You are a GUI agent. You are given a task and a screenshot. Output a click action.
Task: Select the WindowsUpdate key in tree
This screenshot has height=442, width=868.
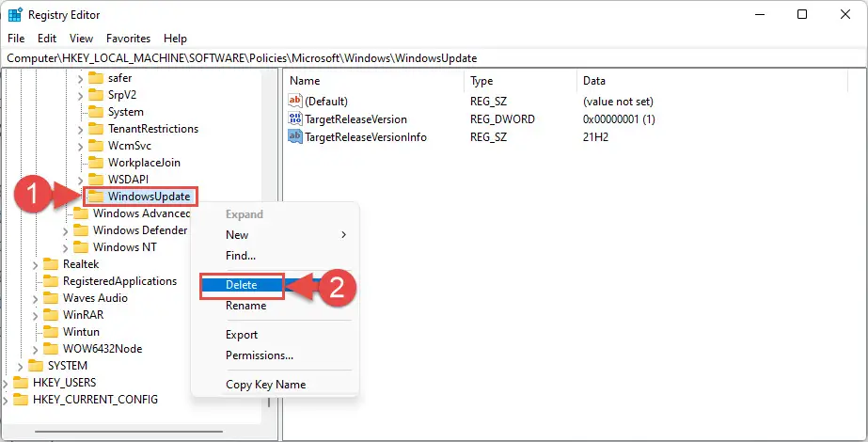point(149,196)
